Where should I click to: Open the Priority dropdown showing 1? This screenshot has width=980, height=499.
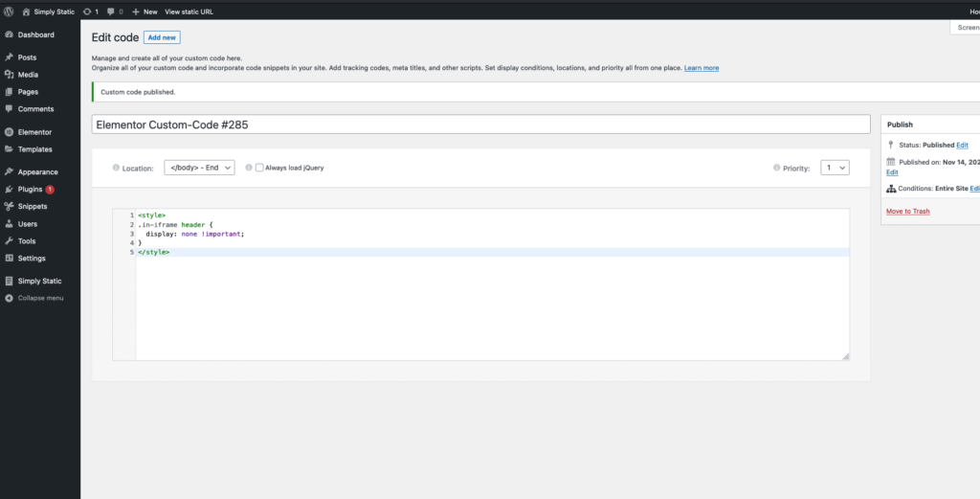835,168
